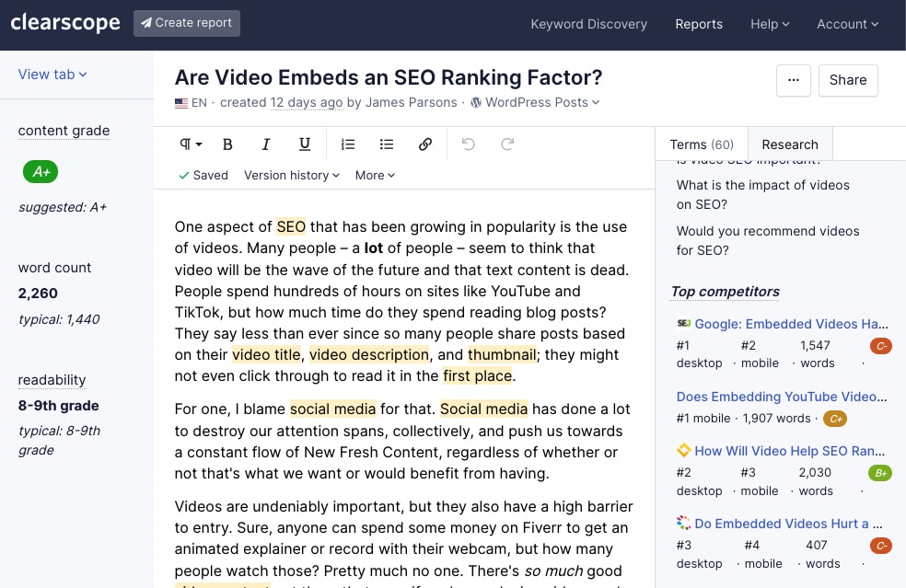The image size is (906, 588).
Task: Expand the View tab dropdown
Action: click(52, 75)
